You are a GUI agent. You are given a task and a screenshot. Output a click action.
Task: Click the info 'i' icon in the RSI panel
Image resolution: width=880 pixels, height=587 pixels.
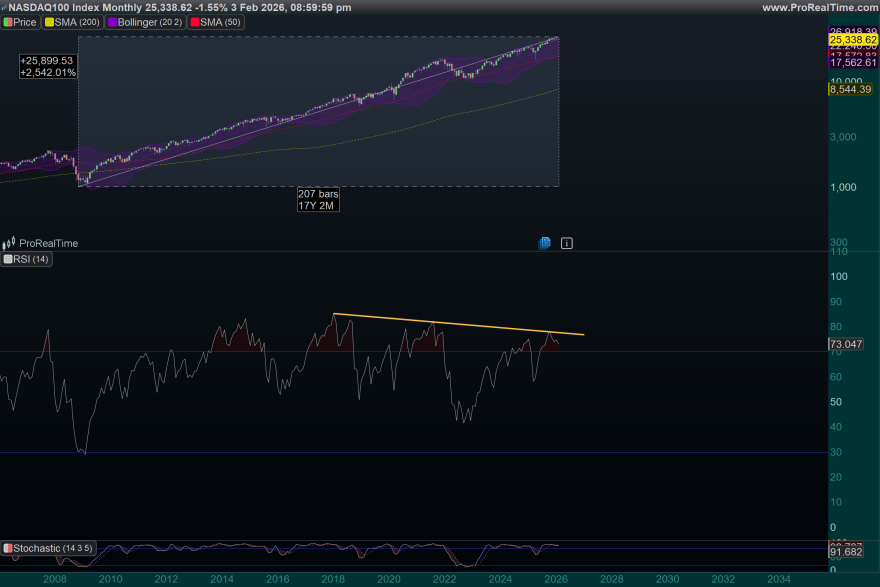566,242
